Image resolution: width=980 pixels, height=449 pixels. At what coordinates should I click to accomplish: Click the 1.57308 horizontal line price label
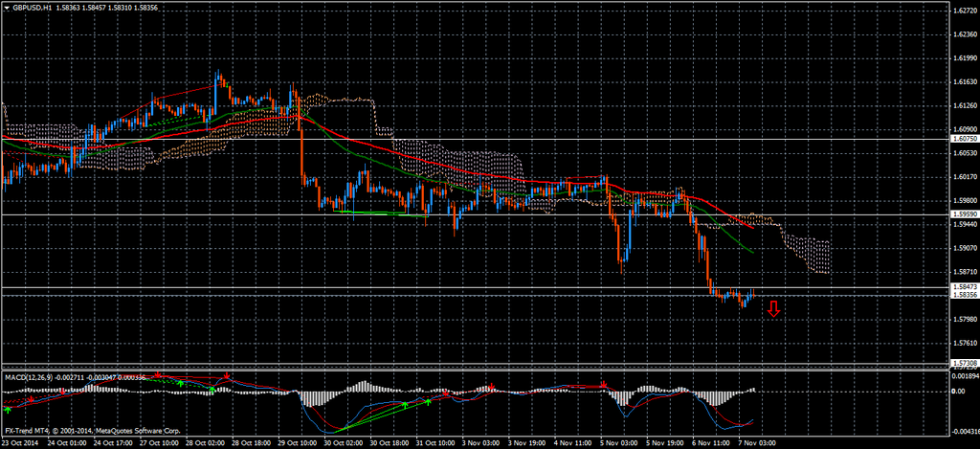point(964,363)
